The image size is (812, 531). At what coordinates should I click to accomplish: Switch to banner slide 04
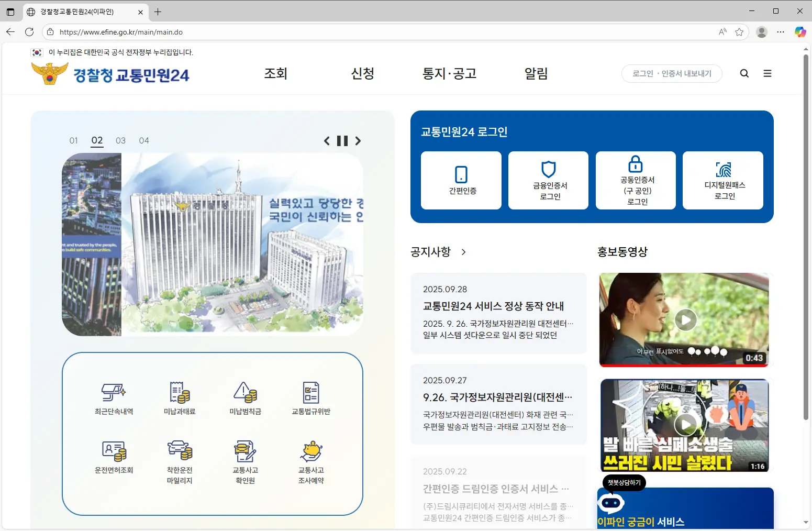(x=144, y=140)
